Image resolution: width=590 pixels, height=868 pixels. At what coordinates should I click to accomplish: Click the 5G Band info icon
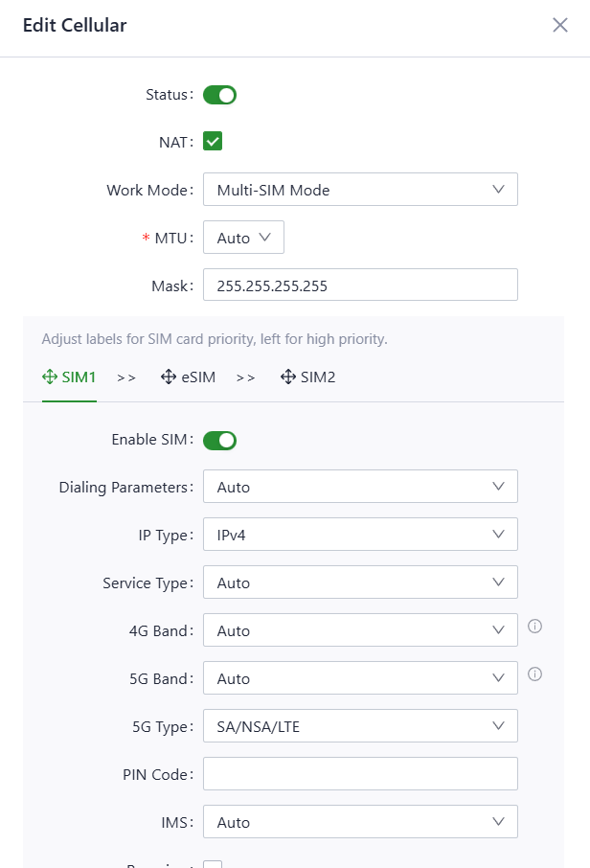[x=535, y=674]
